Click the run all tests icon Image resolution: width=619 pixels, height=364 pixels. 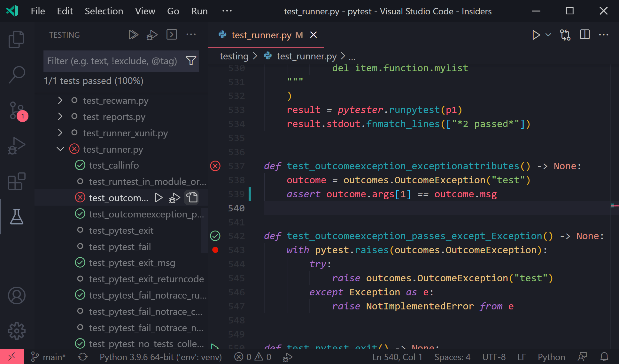point(133,35)
